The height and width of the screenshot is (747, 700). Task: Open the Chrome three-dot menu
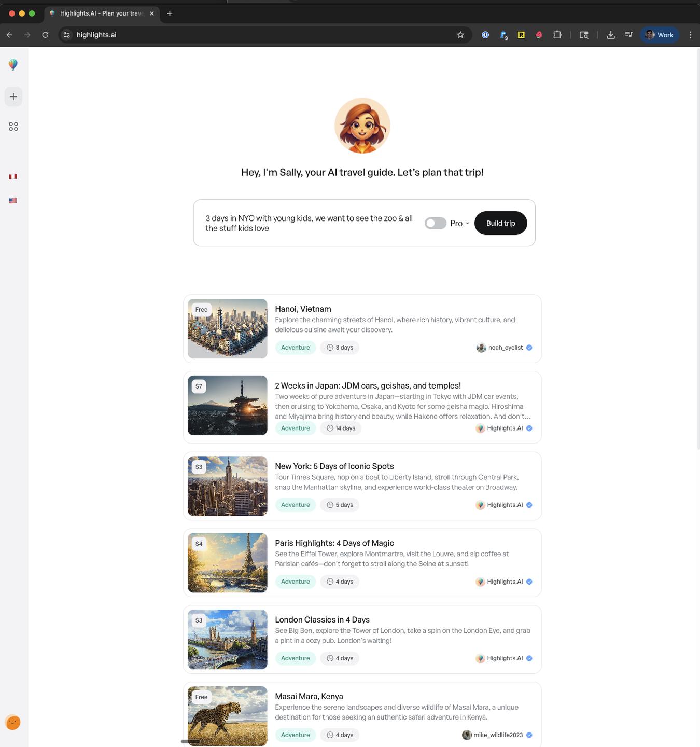tap(690, 35)
